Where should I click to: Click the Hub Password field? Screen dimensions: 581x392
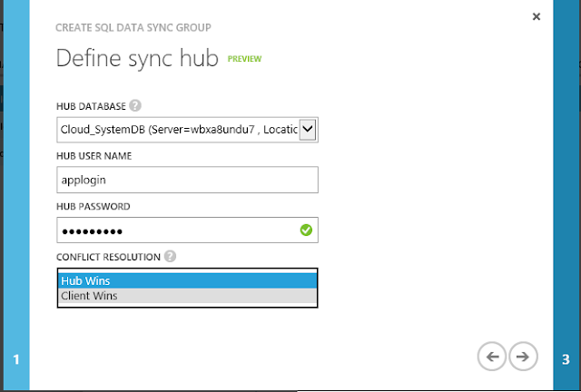click(x=187, y=230)
